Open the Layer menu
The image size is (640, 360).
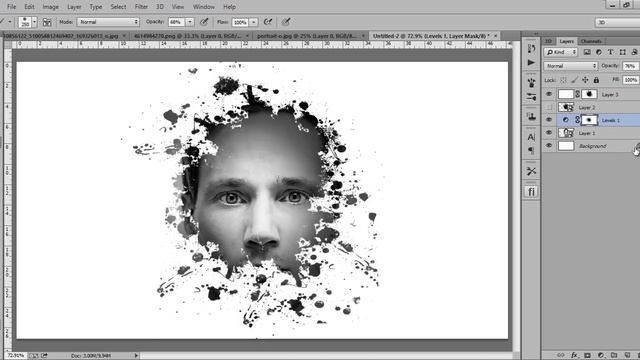(74, 7)
